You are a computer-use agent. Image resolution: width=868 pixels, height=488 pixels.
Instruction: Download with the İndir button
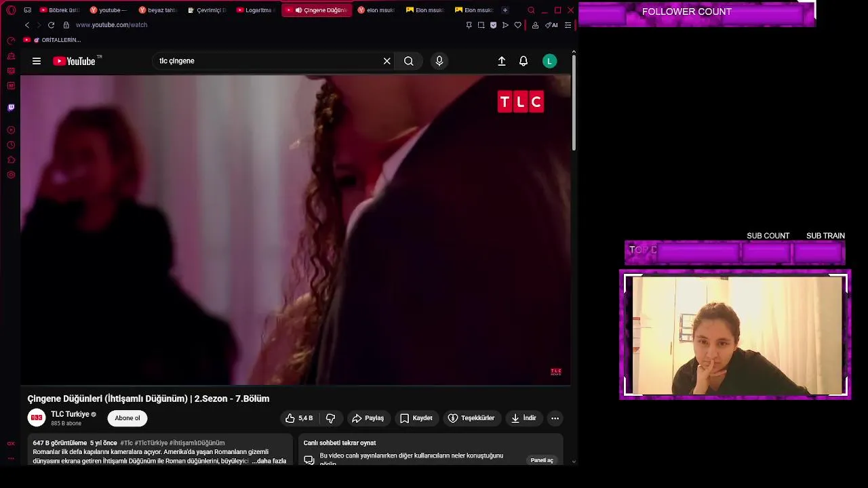pyautogui.click(x=524, y=418)
